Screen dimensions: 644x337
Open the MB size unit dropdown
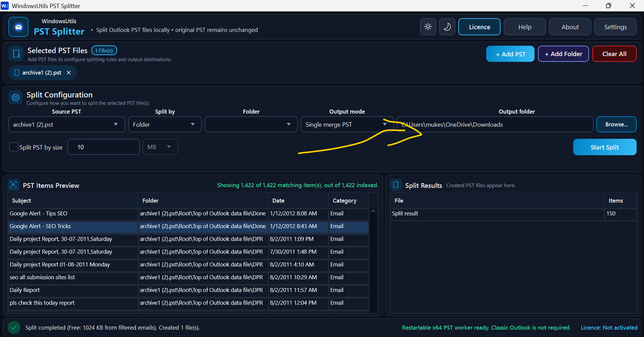click(x=160, y=147)
